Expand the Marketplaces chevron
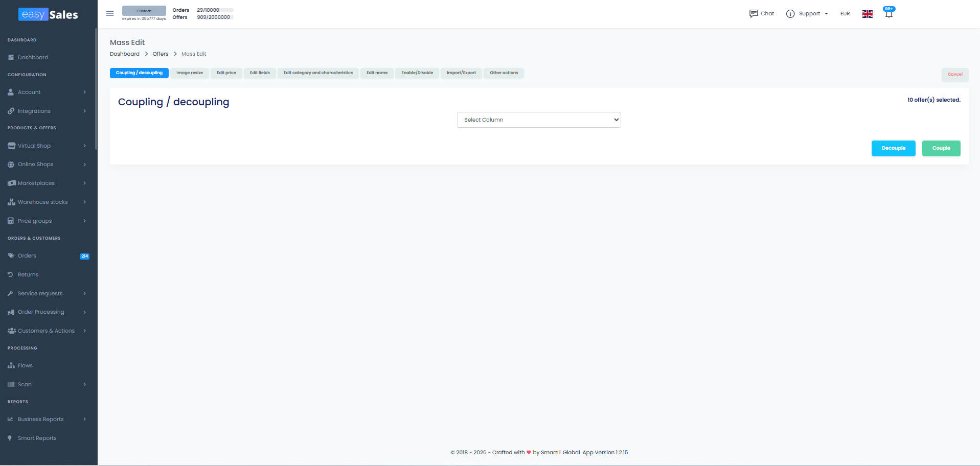 click(84, 183)
